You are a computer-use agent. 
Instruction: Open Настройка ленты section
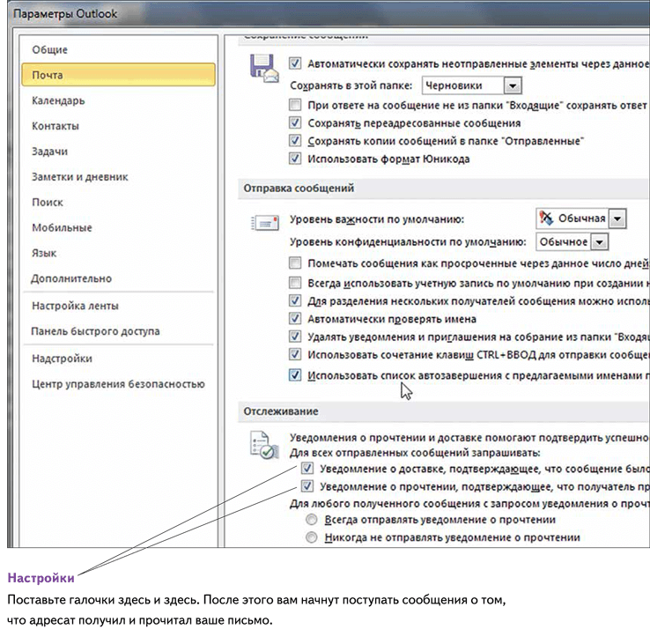75,306
